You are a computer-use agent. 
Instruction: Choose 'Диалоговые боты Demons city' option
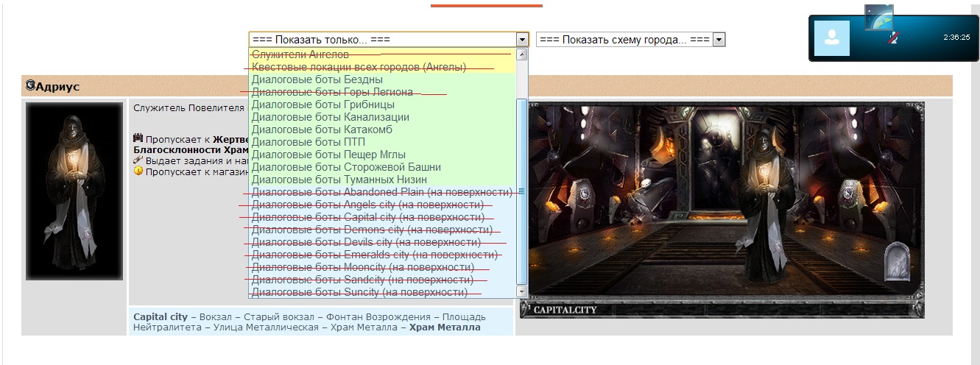(x=384, y=230)
